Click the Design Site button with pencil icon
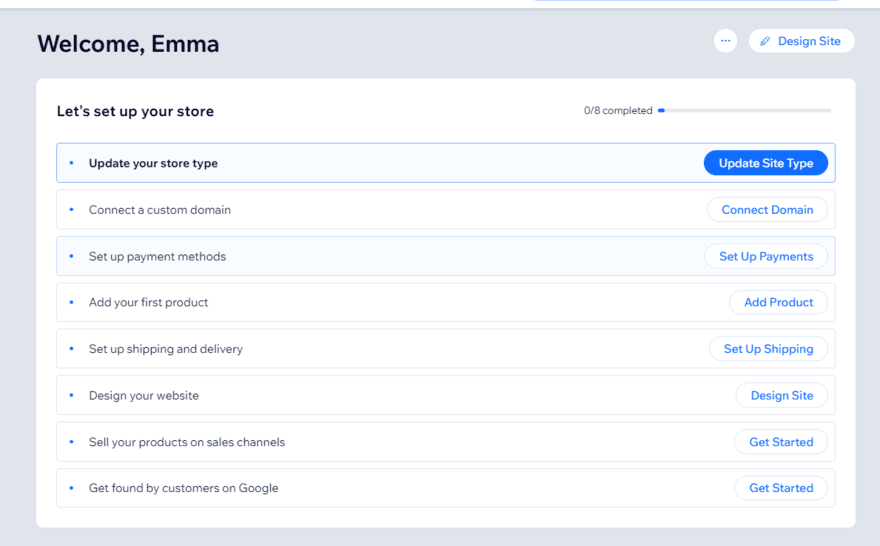The width and height of the screenshot is (880, 546). (801, 41)
